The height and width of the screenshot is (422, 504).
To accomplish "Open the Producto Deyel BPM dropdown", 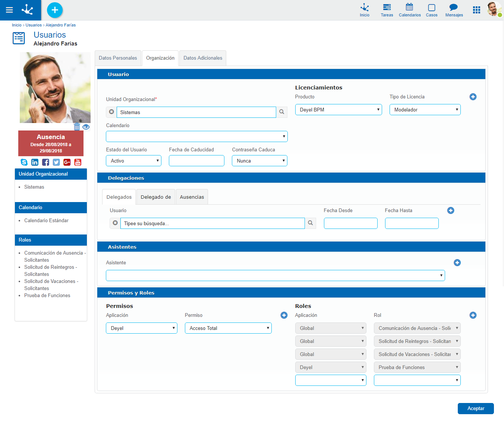I will [338, 110].
